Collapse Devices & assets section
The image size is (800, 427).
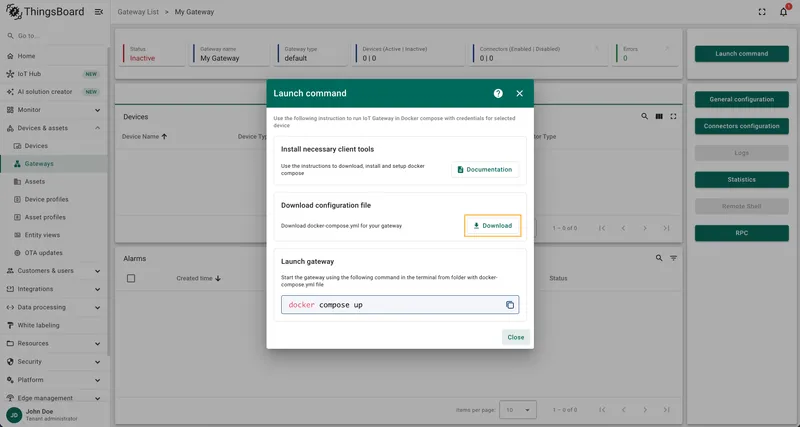click(x=54, y=128)
